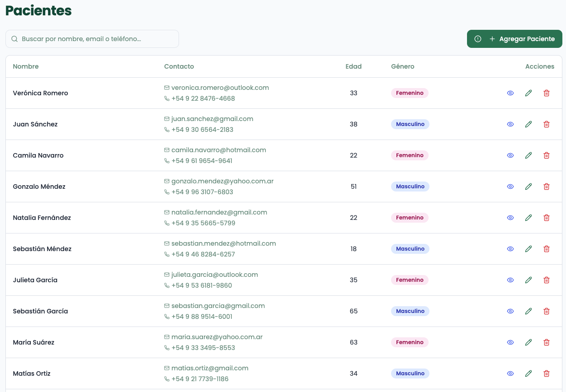Viewport: 566px width, 392px height.
Task: View Natalia Fernández's details eye icon
Action: [x=510, y=218]
